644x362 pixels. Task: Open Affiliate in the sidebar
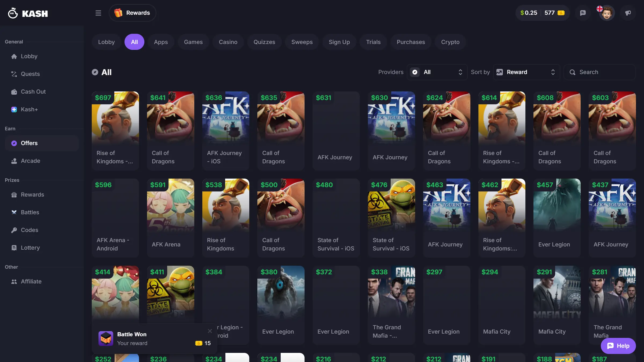[42, 282]
